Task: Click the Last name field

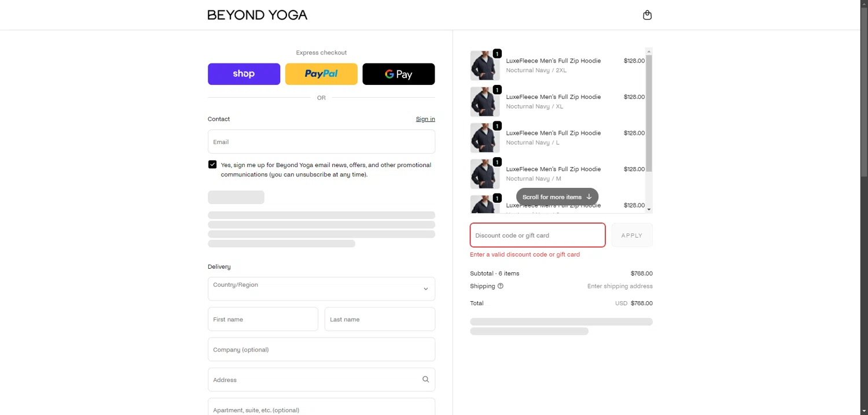Action: click(380, 319)
